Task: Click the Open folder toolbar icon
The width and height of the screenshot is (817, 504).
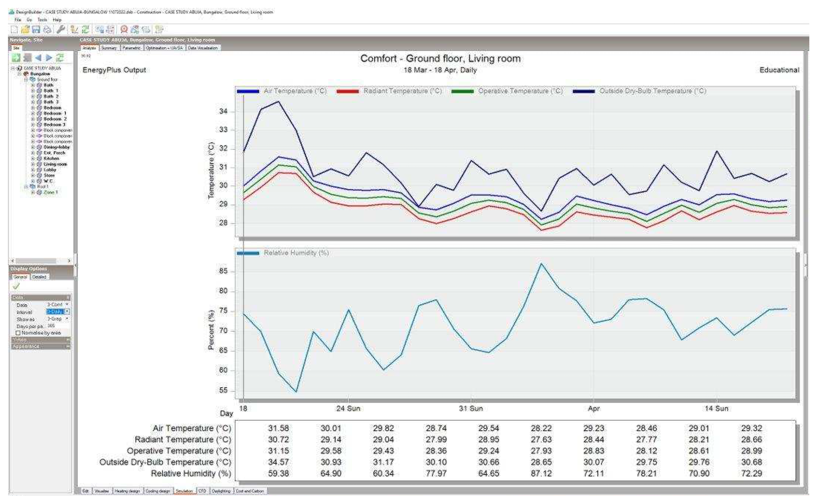Action: [x=25, y=30]
